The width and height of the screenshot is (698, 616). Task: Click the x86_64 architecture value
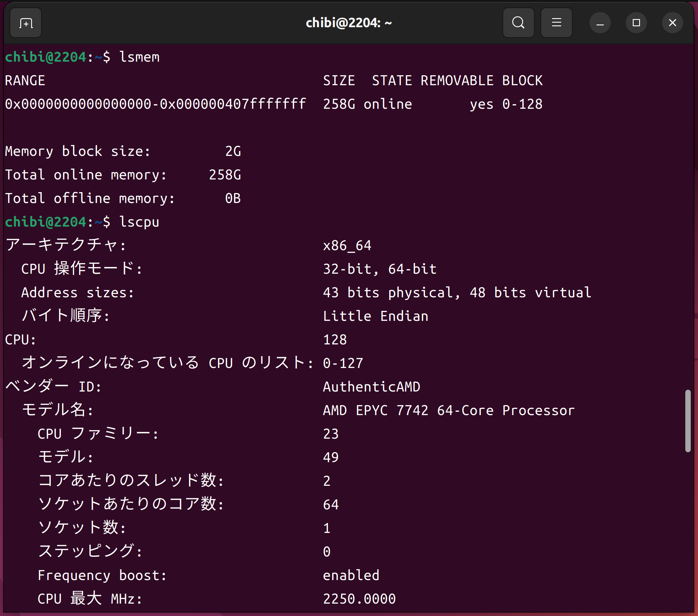coord(347,246)
